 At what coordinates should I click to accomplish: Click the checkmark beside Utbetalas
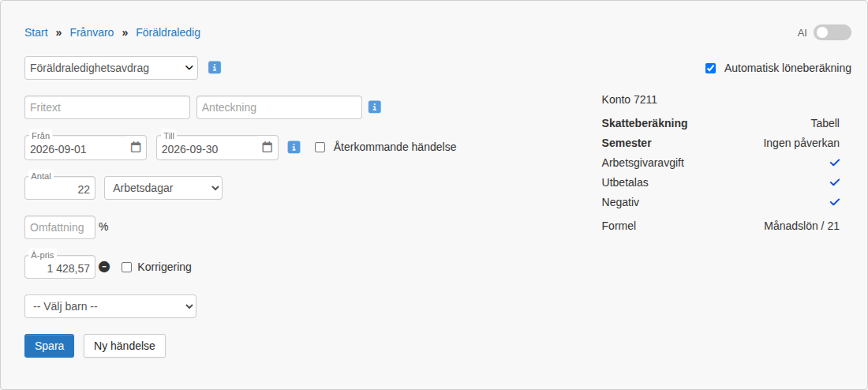click(x=835, y=182)
